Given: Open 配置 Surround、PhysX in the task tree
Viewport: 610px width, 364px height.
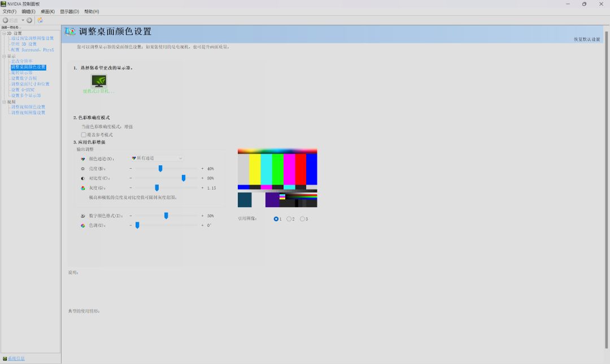Looking at the screenshot, I should [32, 50].
